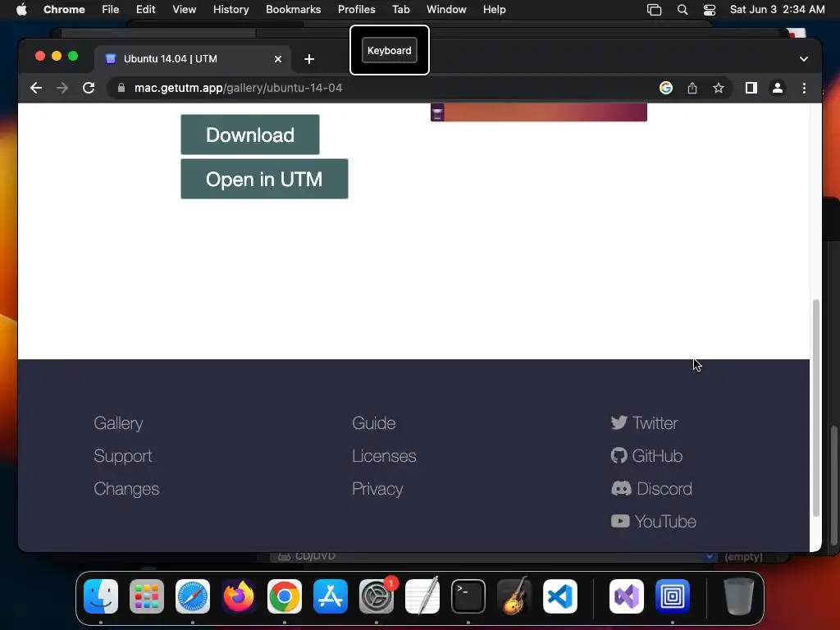Click the date and time in the menu bar
The image size is (840, 630).
[778, 10]
